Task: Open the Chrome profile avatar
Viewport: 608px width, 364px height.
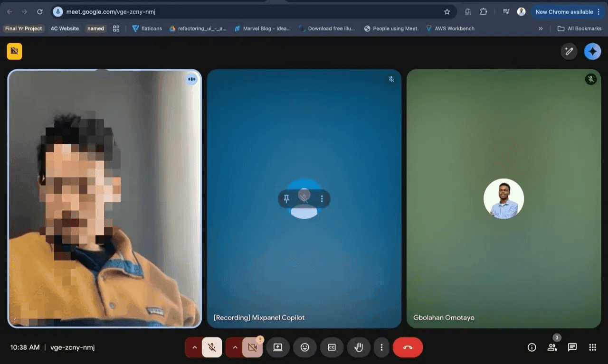Action: coord(522,12)
